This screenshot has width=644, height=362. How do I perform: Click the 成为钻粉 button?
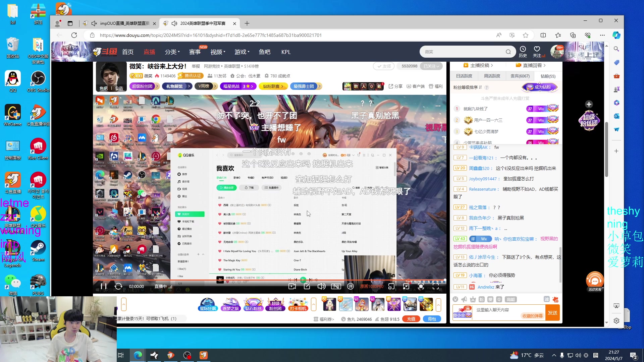click(x=540, y=87)
